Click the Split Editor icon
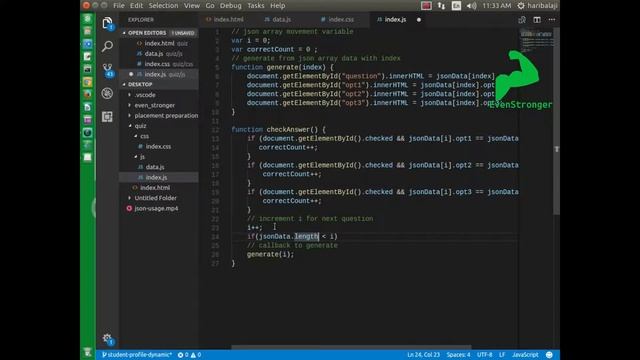This screenshot has height=360, width=640. pos(537,20)
